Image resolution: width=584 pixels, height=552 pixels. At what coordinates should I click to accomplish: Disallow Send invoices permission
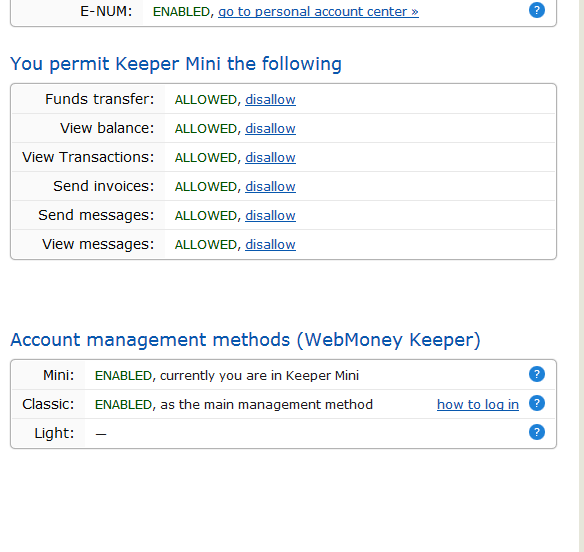[x=270, y=187]
